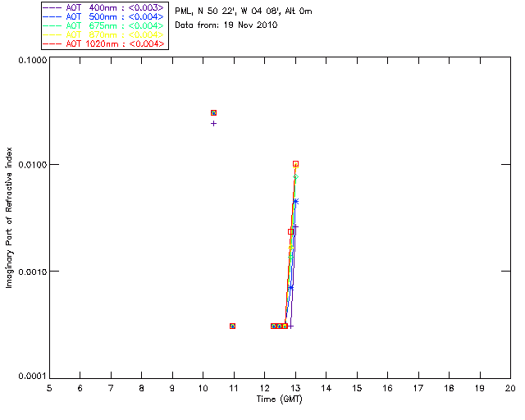Select the isolated purple plus marker near time 10.3
The image size is (525, 420).
tap(213, 124)
